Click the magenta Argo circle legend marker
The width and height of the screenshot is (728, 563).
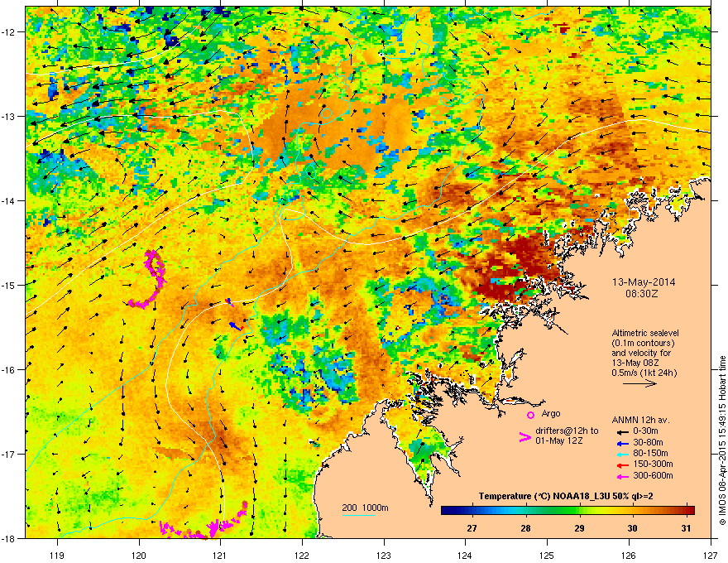click(530, 415)
